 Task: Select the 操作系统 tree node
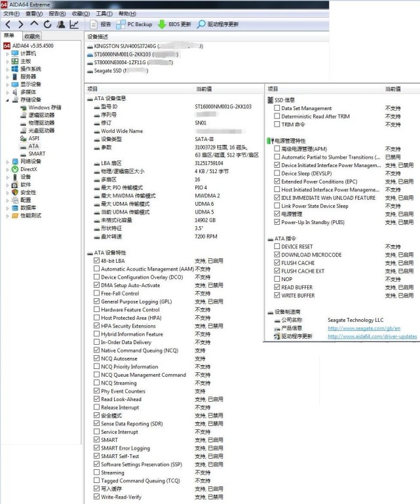tap(26, 69)
